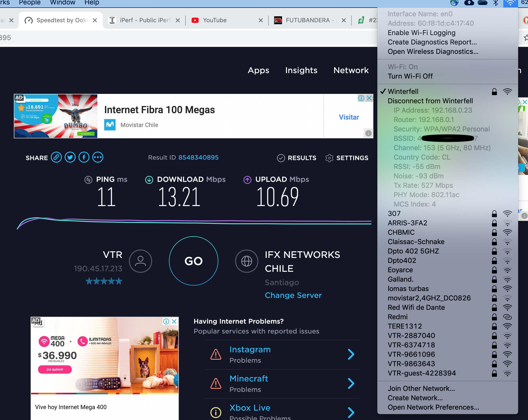528x420 pixels.
Task: Open the Network navigation link
Action: 351,70
